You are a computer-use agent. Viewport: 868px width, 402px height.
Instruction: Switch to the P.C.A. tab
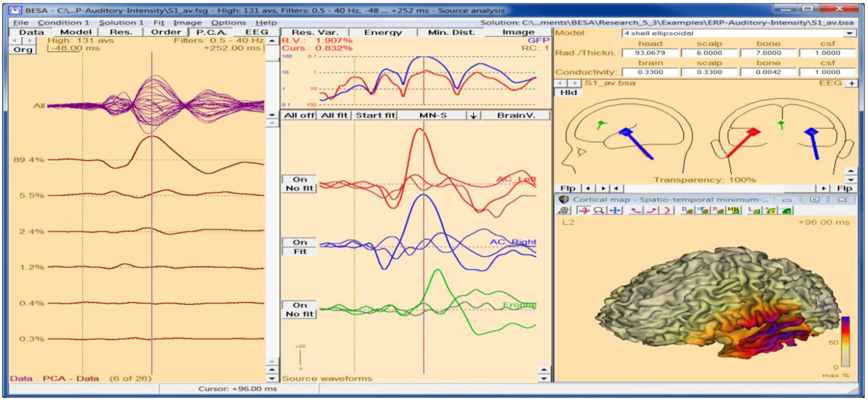point(211,32)
